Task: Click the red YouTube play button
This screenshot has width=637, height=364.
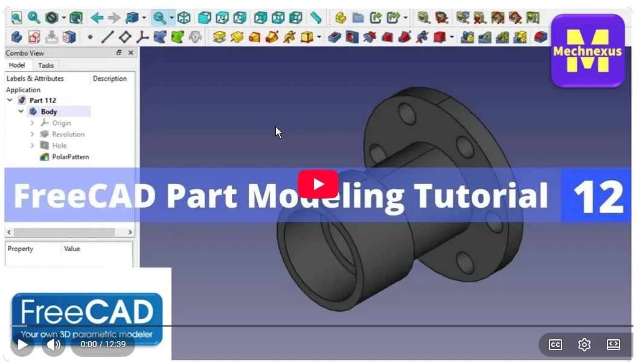Action: tap(318, 184)
